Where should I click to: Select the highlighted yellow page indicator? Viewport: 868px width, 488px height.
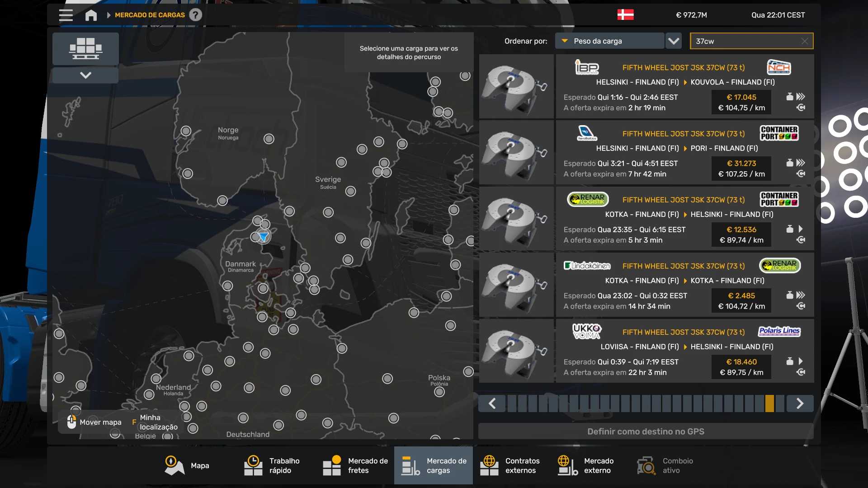tap(769, 403)
